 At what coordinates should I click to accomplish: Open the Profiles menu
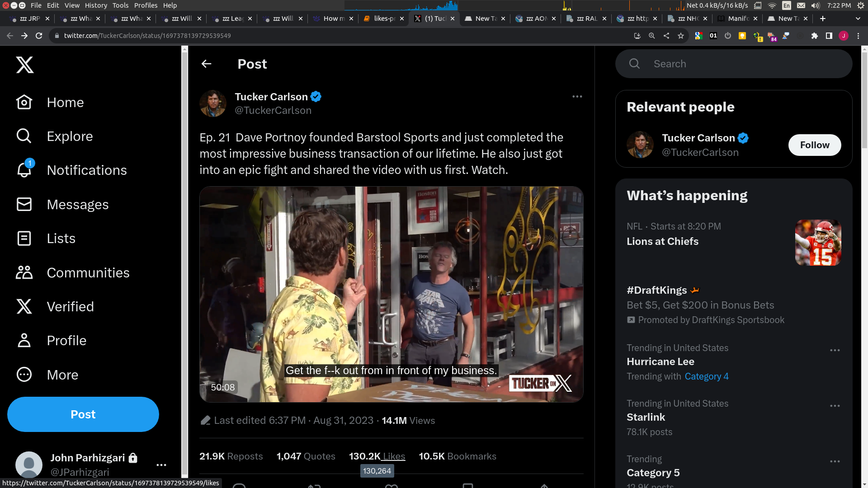146,5
